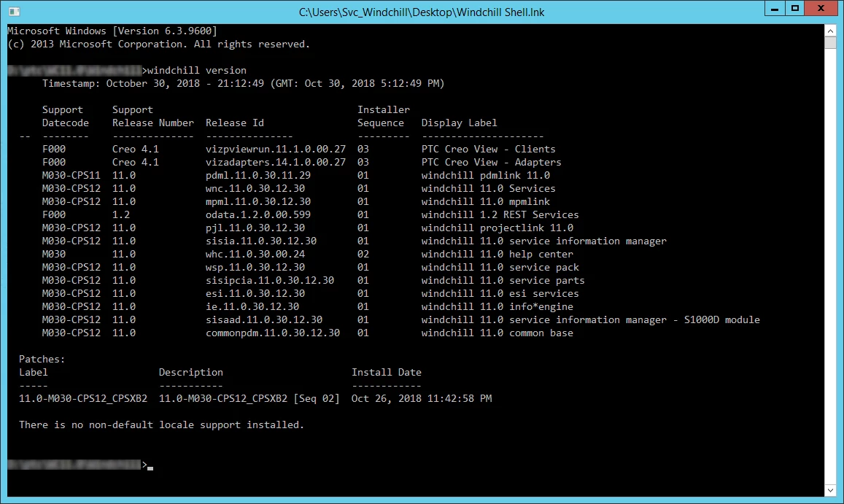Viewport: 844px width, 504px height.
Task: Maximize the Windchill Shell window
Action: (794, 8)
